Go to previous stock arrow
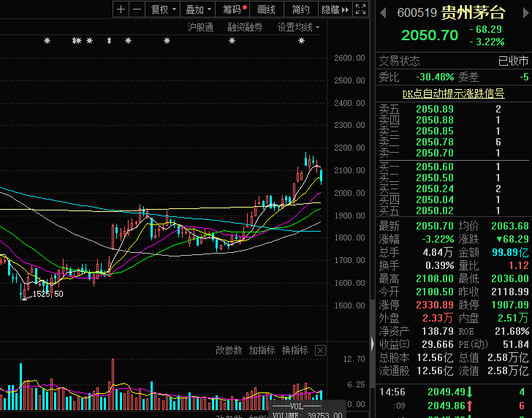This screenshot has width=532, height=418. 384,13
